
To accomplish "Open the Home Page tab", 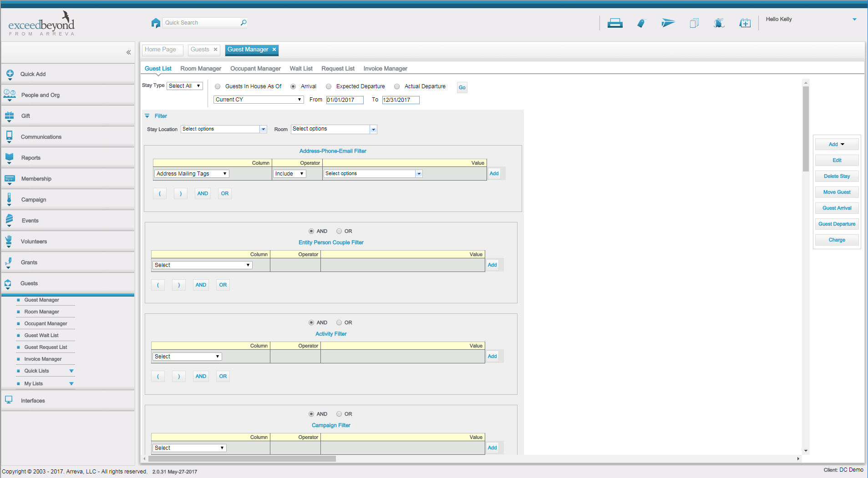I will [x=162, y=50].
